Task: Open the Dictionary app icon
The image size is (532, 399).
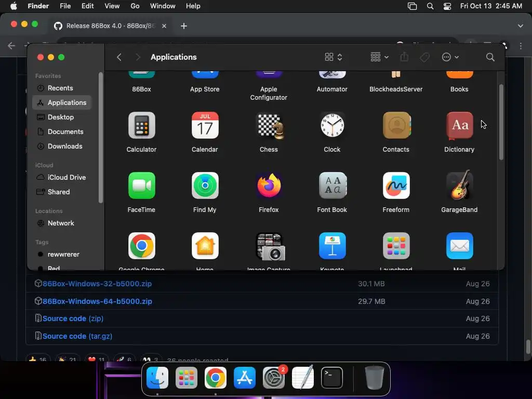Action: [x=459, y=125]
